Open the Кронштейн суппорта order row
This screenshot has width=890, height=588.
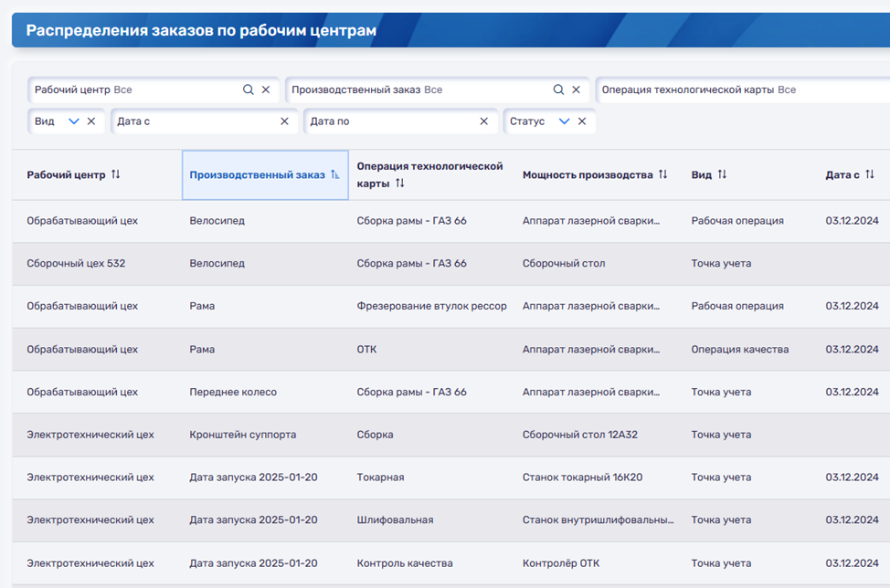[242, 435]
